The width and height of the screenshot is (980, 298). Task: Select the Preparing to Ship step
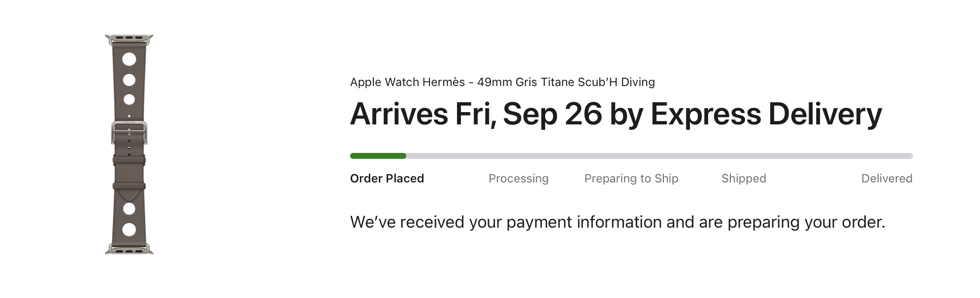click(x=631, y=179)
